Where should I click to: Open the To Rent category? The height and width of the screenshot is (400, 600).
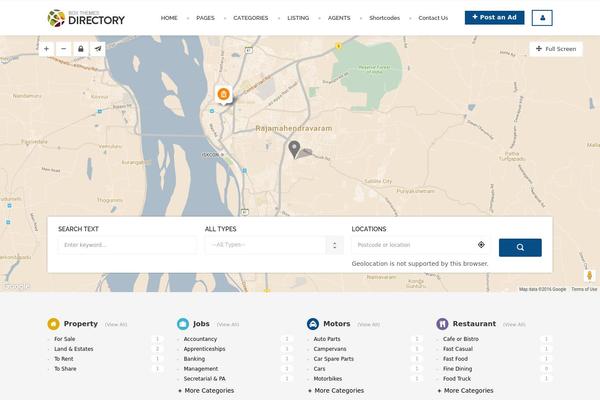[64, 359]
